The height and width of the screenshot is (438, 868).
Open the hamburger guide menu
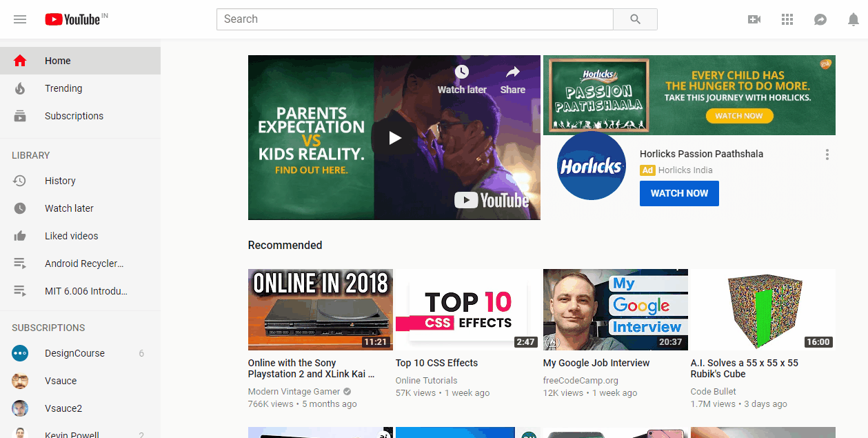coord(20,19)
